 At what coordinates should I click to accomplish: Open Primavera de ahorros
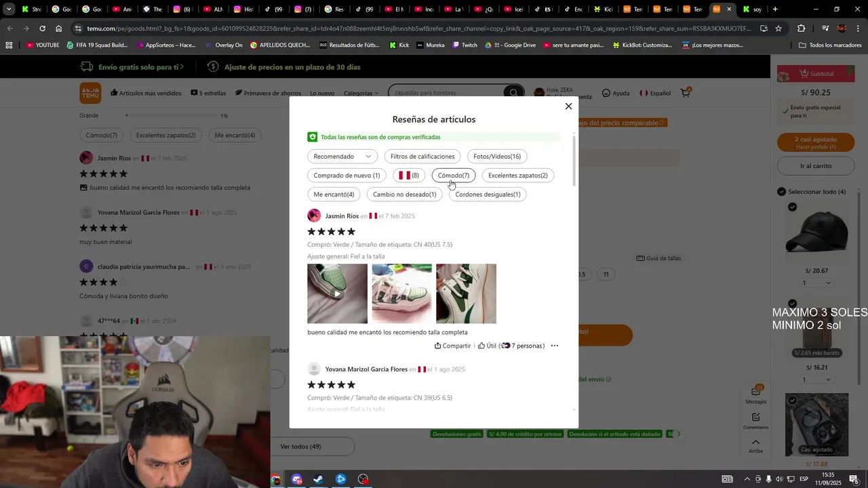click(268, 93)
